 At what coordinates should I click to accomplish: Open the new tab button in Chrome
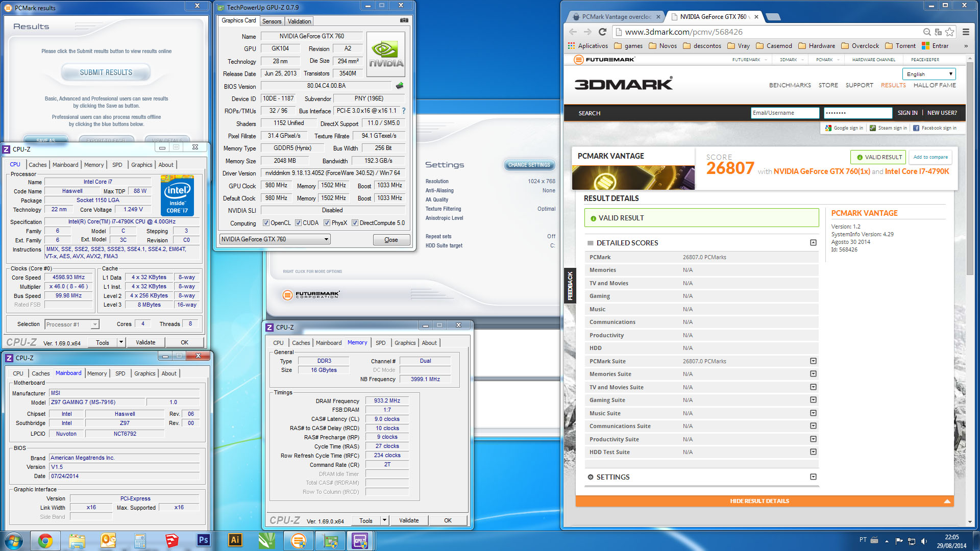pos(773,17)
